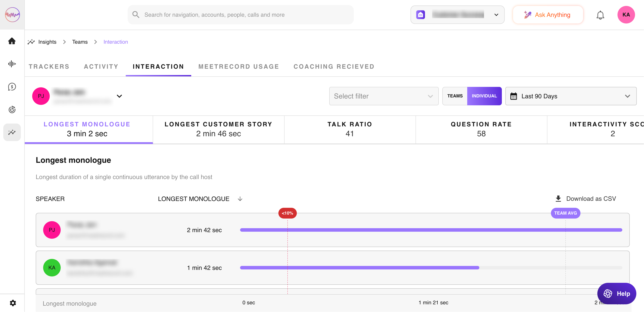Expand the Select filter dropdown

tap(384, 96)
